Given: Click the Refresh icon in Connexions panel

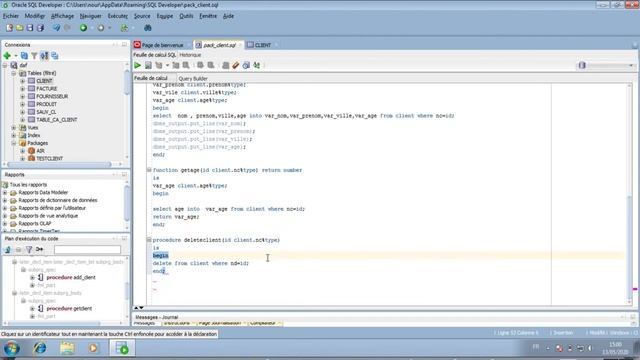Looking at the screenshot, I should click(24, 56).
